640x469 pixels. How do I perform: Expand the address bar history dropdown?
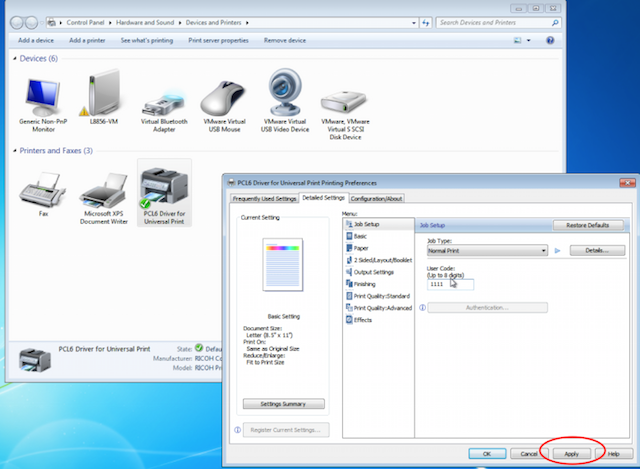point(413,23)
